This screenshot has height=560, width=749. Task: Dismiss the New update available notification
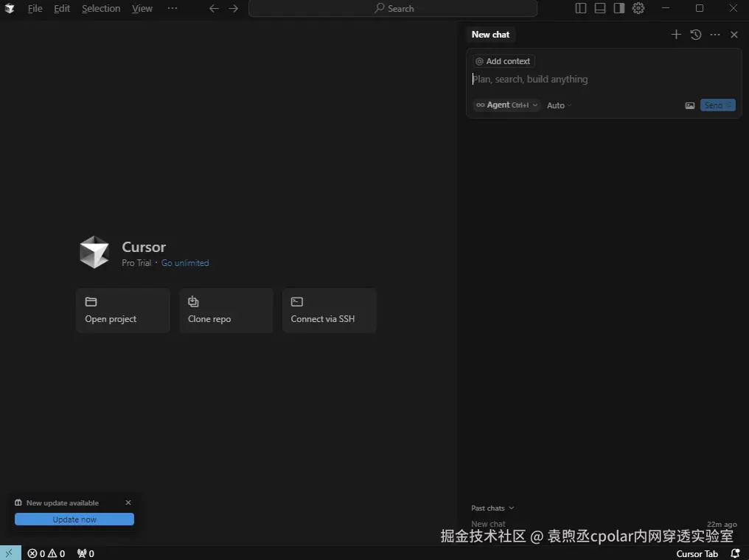(128, 503)
